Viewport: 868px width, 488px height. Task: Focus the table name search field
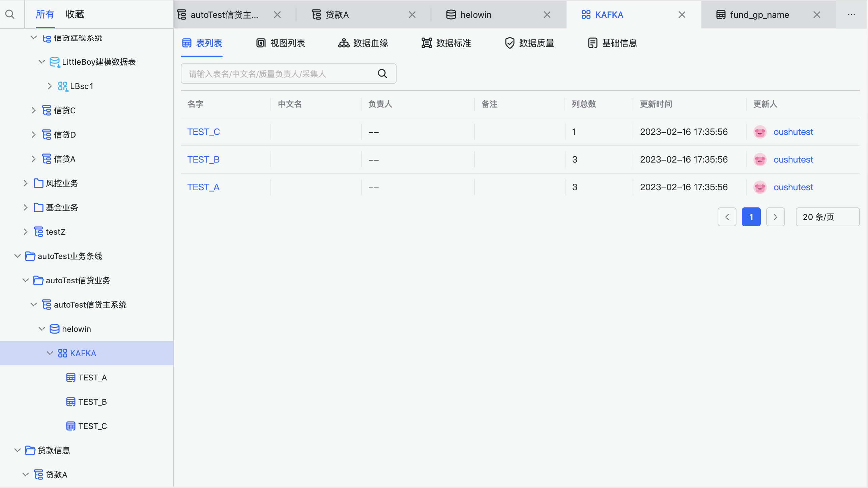289,74
